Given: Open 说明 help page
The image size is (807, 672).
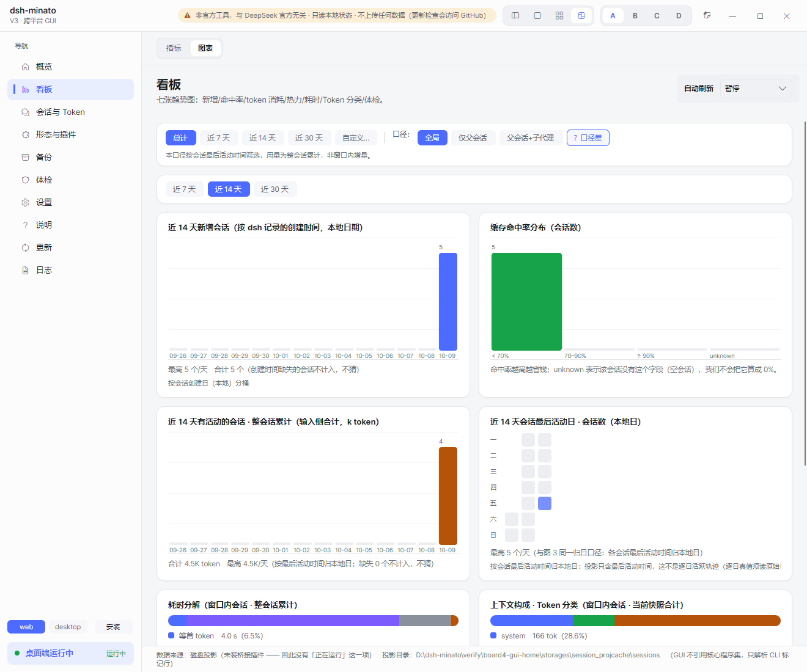Looking at the screenshot, I should [x=70, y=225].
